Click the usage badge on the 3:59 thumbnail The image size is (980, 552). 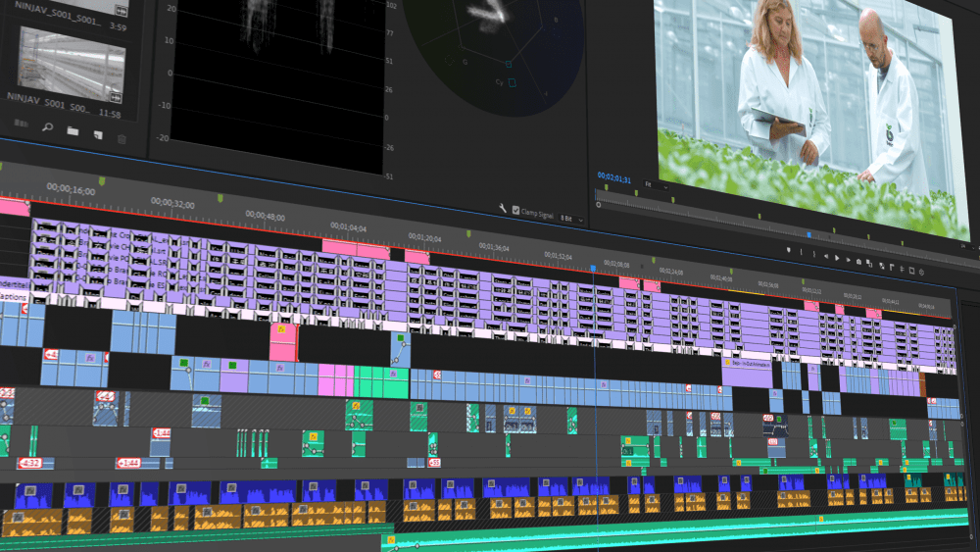(120, 11)
